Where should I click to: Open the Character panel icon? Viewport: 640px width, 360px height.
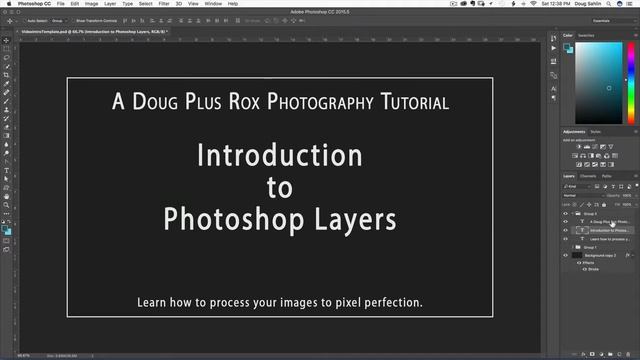[553, 89]
